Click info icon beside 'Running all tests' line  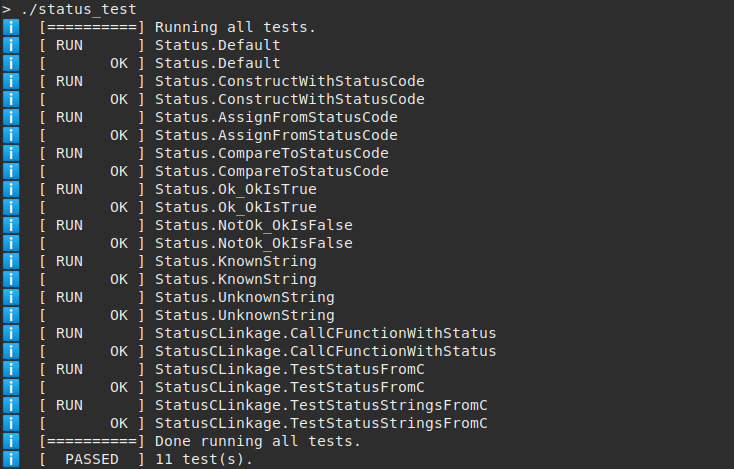pos(12,27)
